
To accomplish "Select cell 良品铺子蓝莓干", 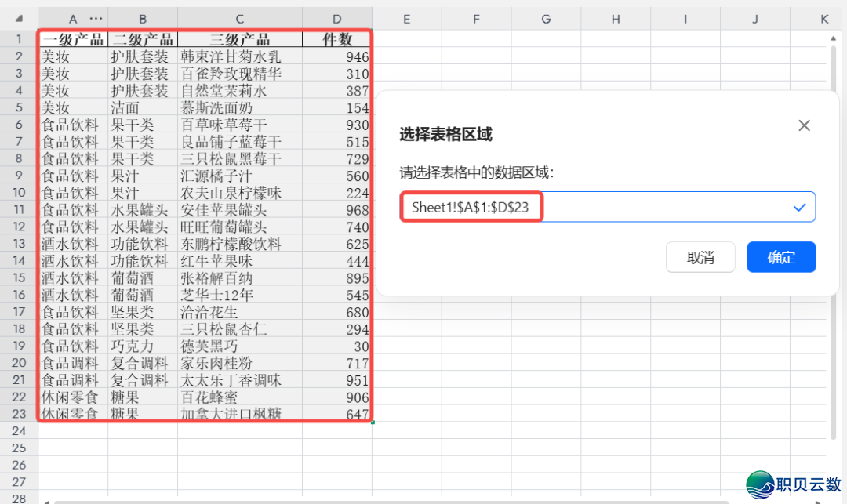I will [x=240, y=141].
